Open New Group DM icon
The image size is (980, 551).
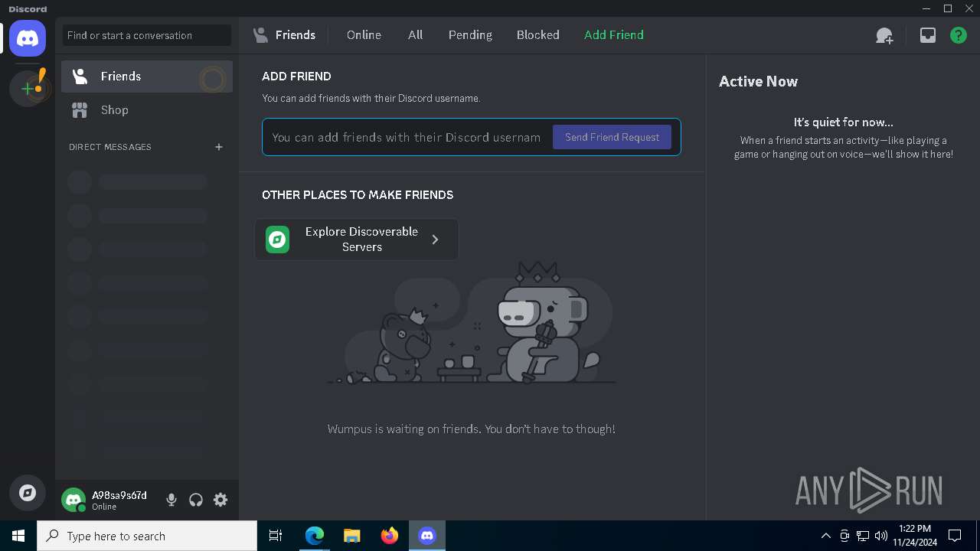(884, 35)
